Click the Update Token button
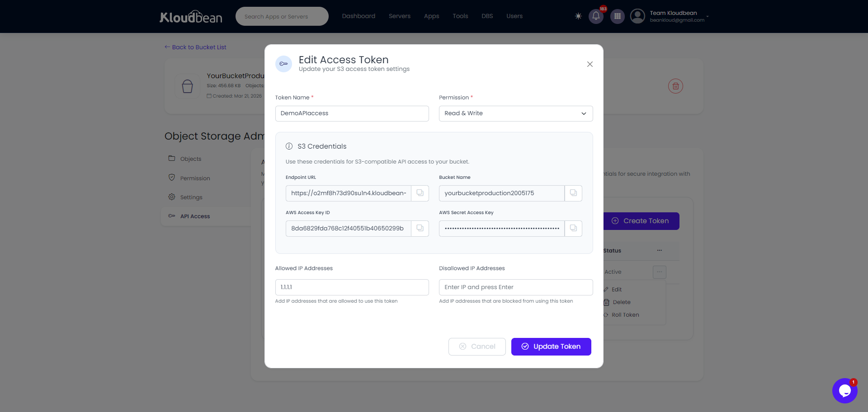868x412 pixels. 551,346
